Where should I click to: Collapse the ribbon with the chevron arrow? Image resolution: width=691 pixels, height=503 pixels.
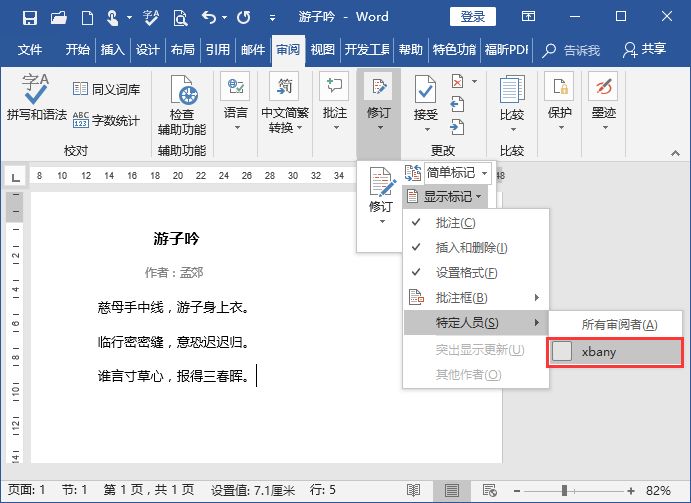click(x=675, y=153)
